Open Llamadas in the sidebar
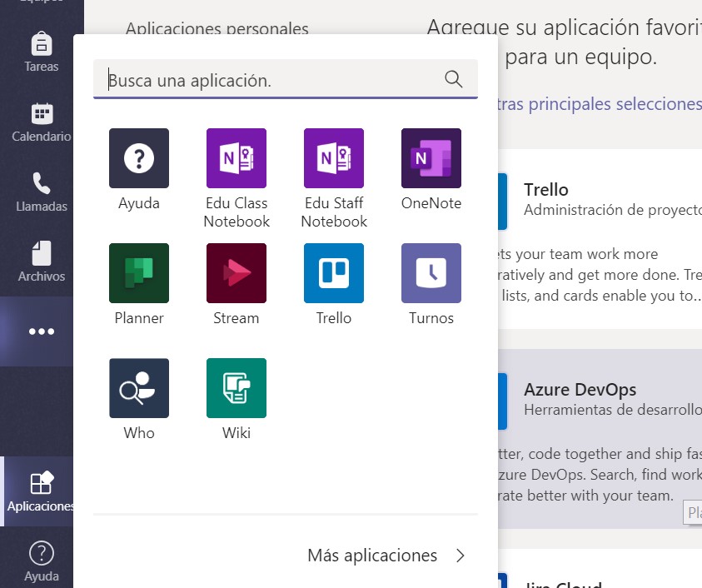The image size is (702, 588). tap(42, 192)
